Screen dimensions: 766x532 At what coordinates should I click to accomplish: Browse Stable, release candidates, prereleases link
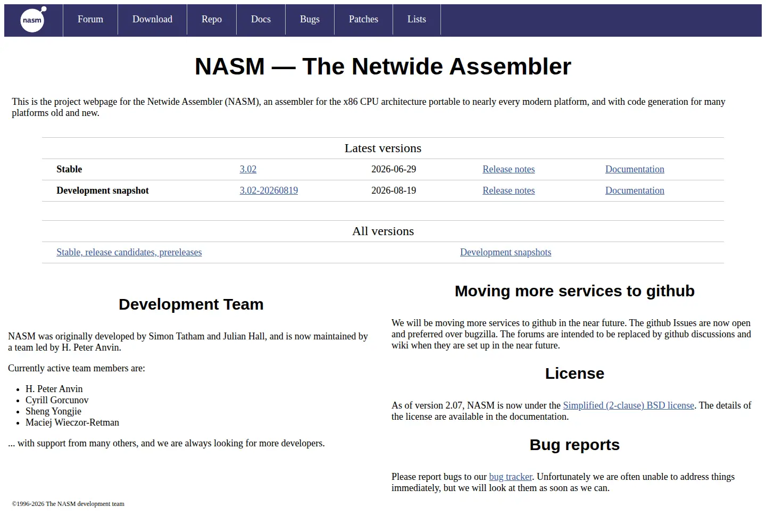[x=129, y=252]
